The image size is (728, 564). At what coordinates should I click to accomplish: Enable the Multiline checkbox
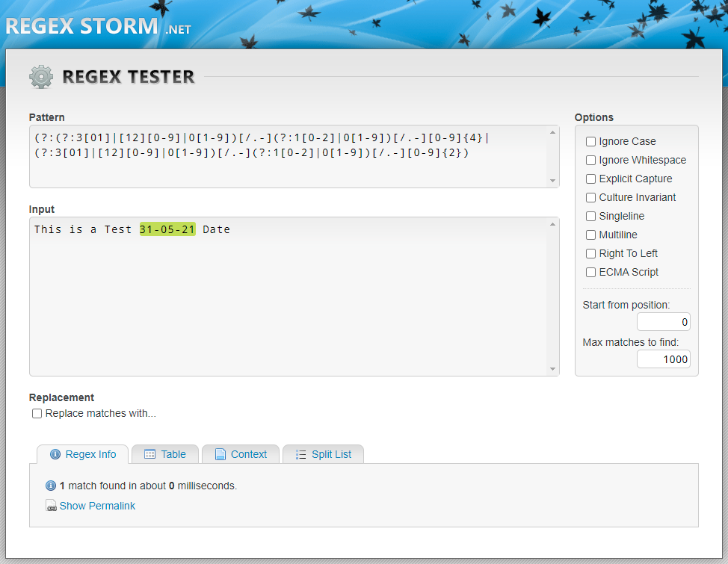pyautogui.click(x=590, y=235)
